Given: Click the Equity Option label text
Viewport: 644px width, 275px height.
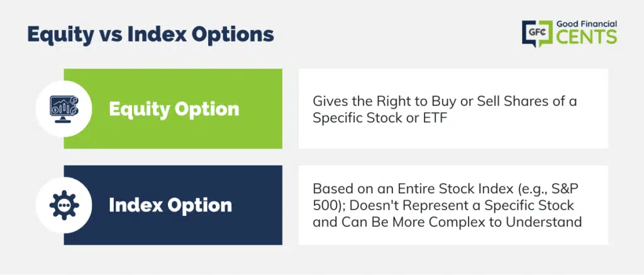Looking at the screenshot, I should [x=174, y=109].
